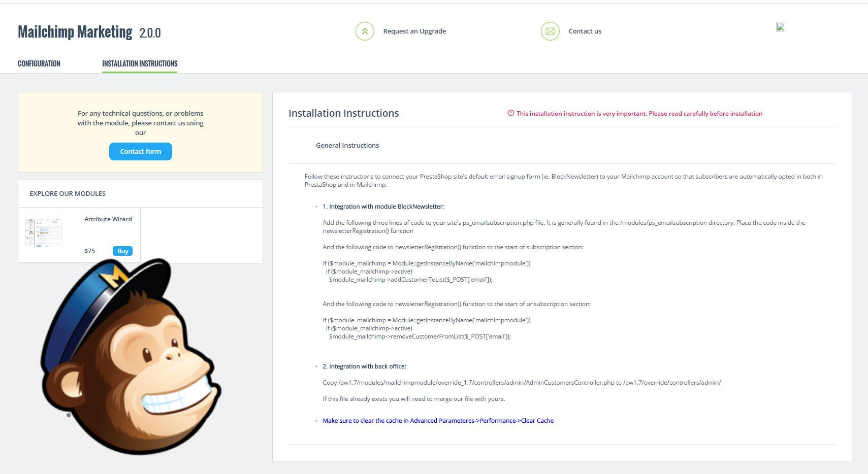Buy the Attribute Wizard module
This screenshot has height=474, width=868.
point(122,251)
